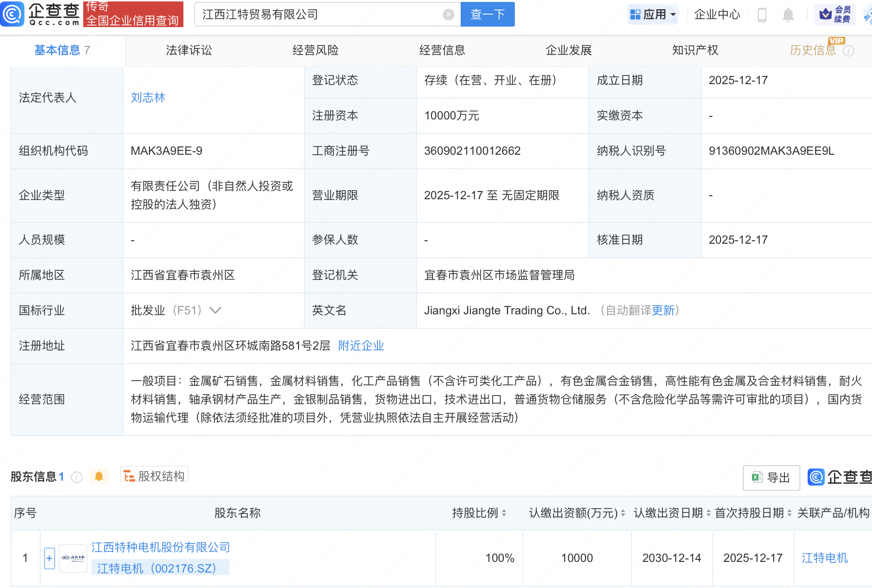The height and width of the screenshot is (588, 872).
Task: Click the mobile app phone icon
Action: click(763, 15)
